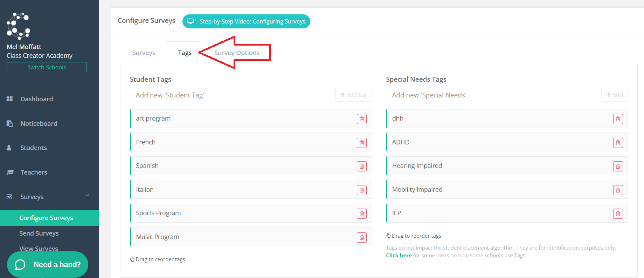Delete the dhh special needs tag
The image size is (644, 278).
point(618,119)
